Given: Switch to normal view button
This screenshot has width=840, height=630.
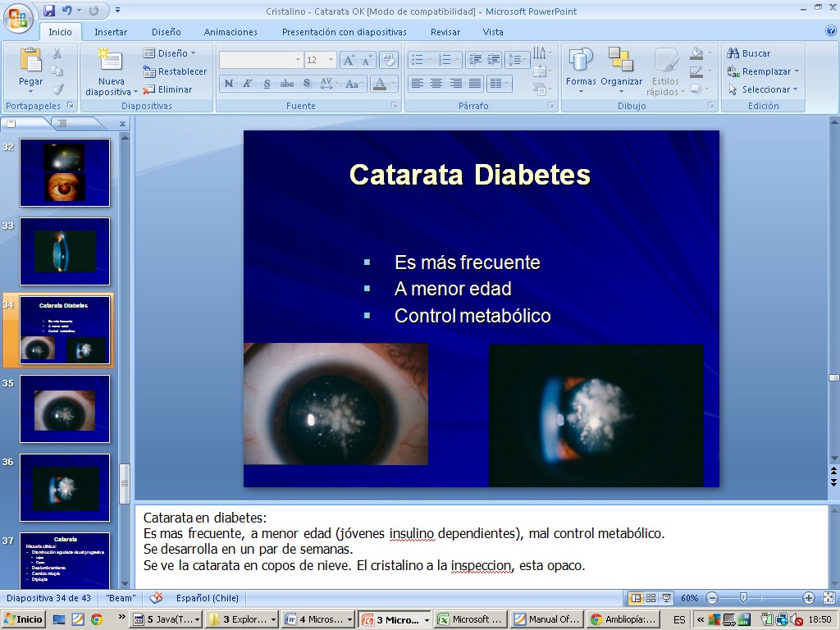Looking at the screenshot, I should tap(635, 598).
